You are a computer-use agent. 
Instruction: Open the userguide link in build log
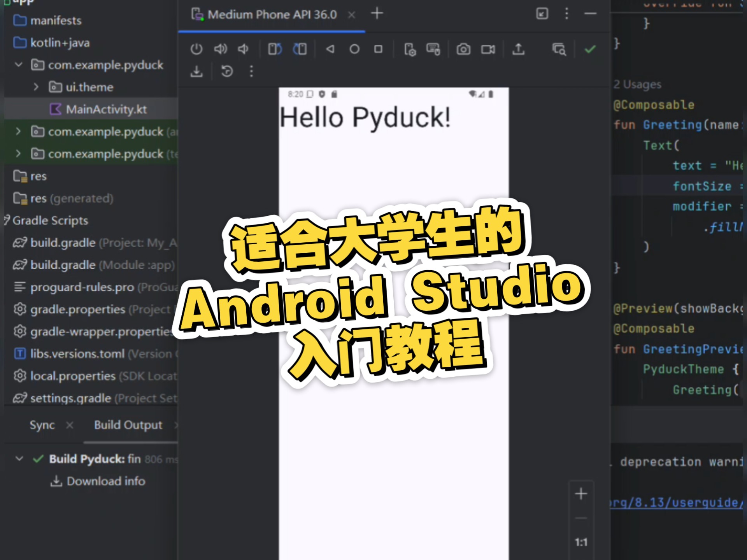pyautogui.click(x=676, y=502)
